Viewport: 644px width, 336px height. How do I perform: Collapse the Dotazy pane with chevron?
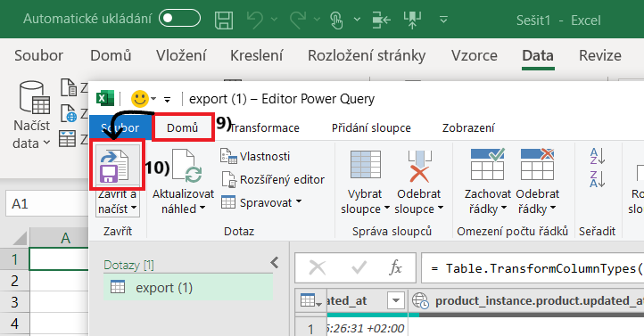275,263
